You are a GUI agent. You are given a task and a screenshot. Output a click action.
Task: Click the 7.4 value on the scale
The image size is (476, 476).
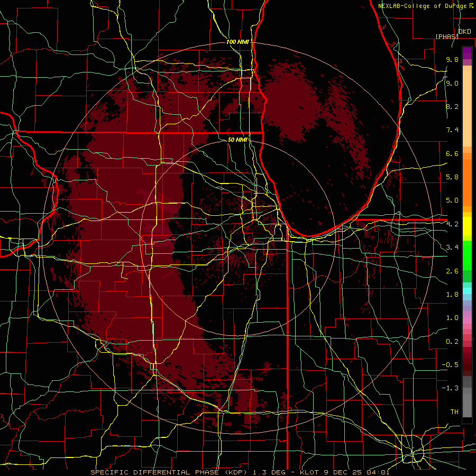452,130
